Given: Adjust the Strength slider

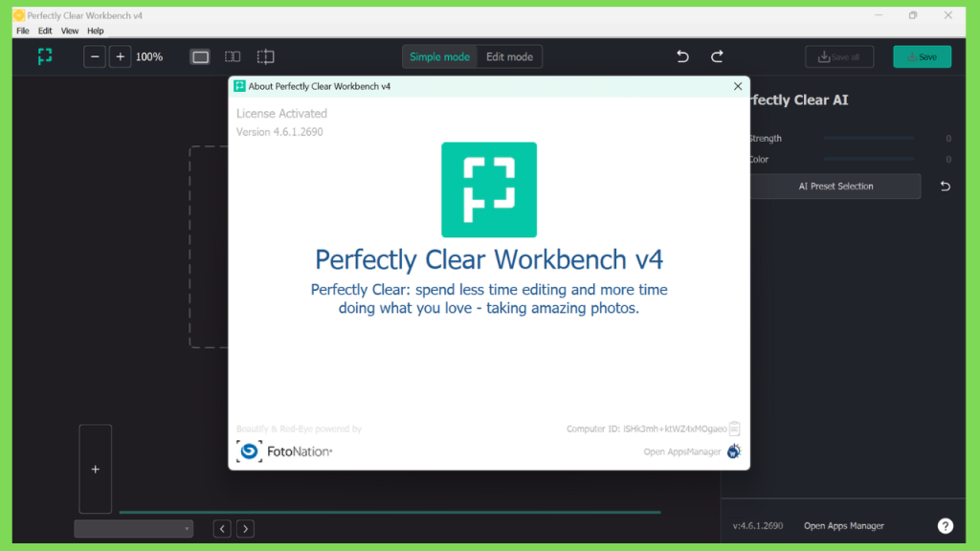Looking at the screenshot, I should (869, 138).
